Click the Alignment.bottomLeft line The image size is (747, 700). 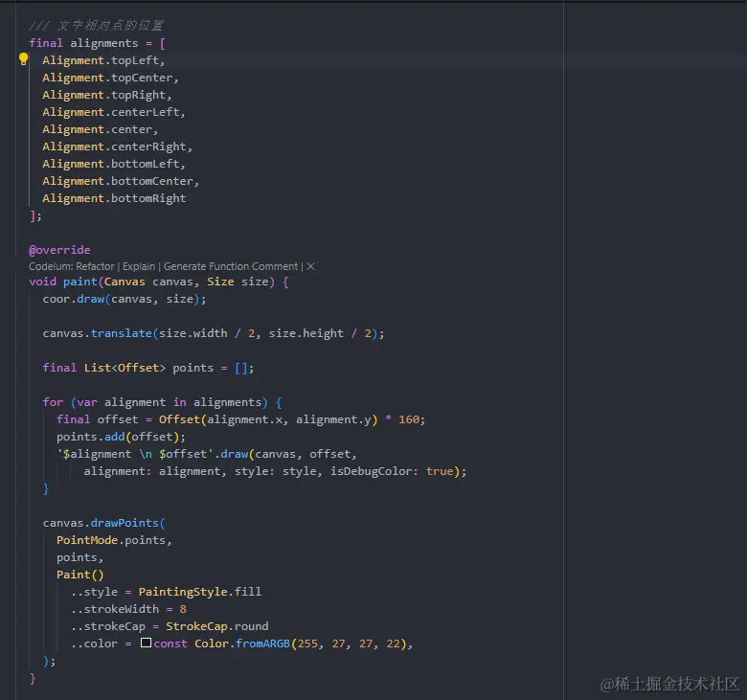[114, 164]
